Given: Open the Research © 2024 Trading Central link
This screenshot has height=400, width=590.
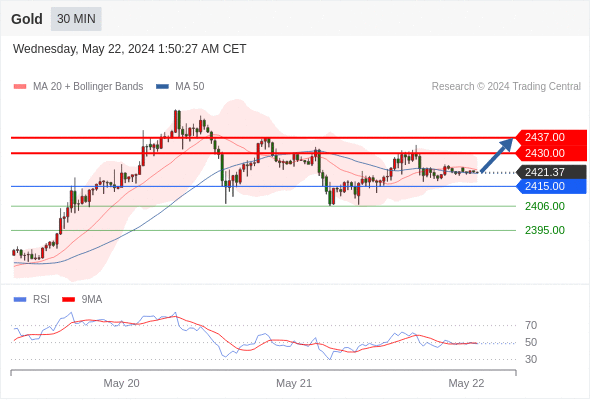Looking at the screenshot, I should tap(506, 87).
